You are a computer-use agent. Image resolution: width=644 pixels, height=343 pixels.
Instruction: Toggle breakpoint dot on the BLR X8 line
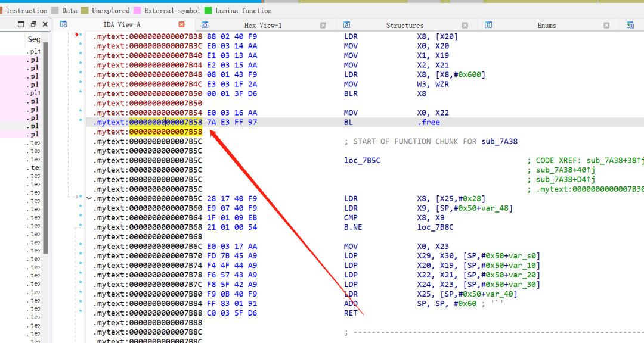pyautogui.click(x=80, y=91)
